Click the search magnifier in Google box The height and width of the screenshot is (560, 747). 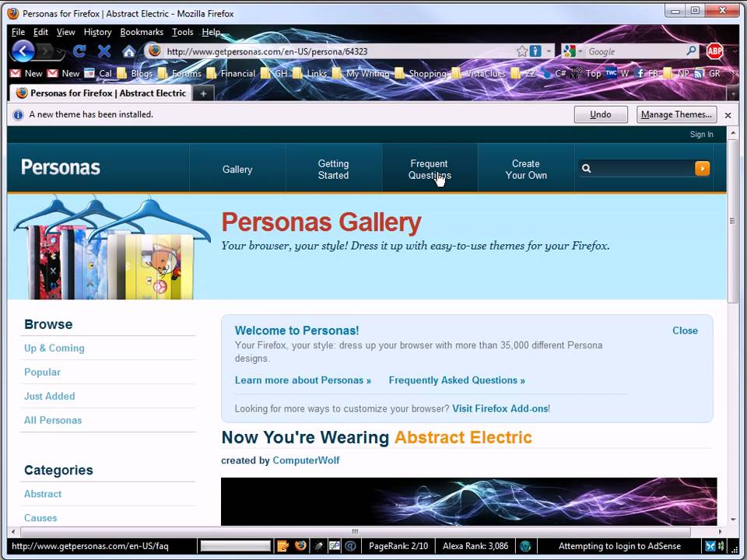691,51
